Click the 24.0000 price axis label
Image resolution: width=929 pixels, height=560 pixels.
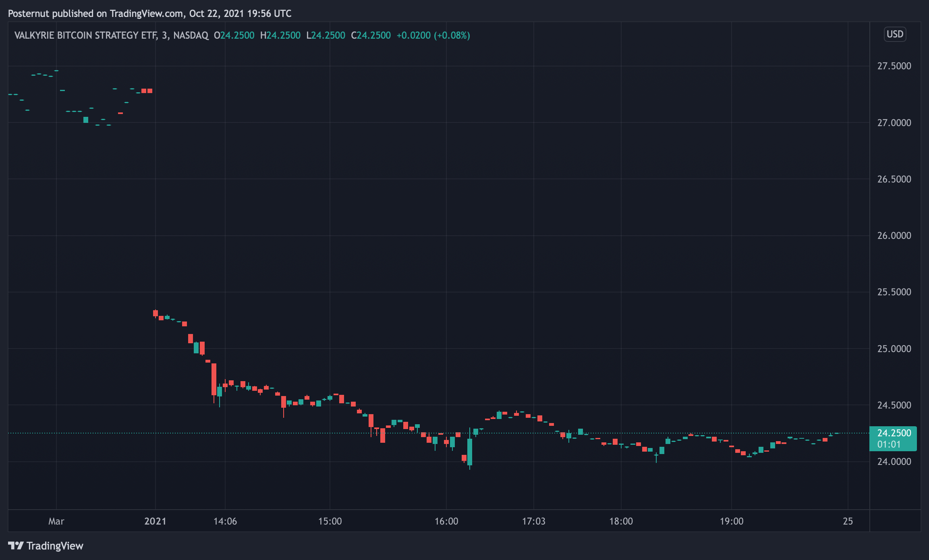point(894,462)
